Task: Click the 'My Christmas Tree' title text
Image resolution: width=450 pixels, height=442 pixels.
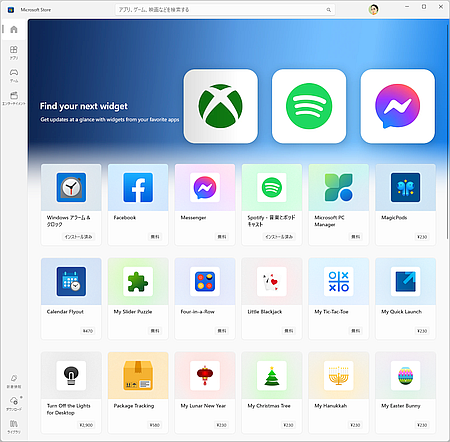Action: (269, 406)
